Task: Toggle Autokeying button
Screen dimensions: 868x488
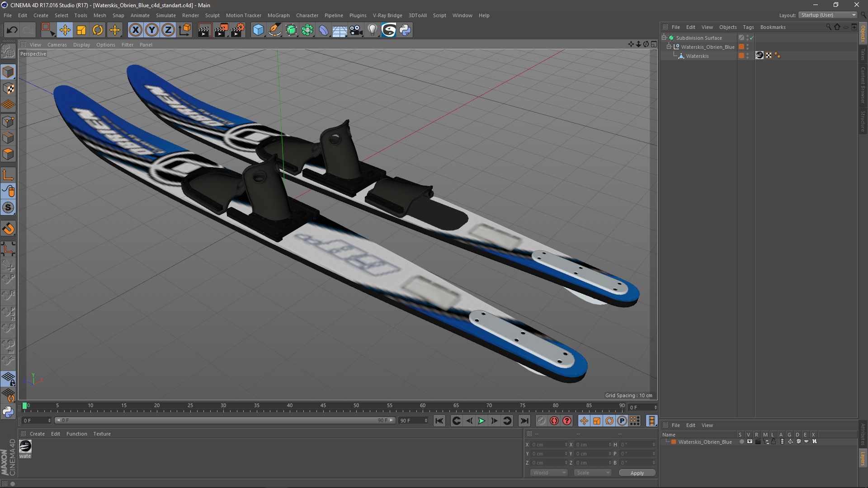Action: coord(554,421)
